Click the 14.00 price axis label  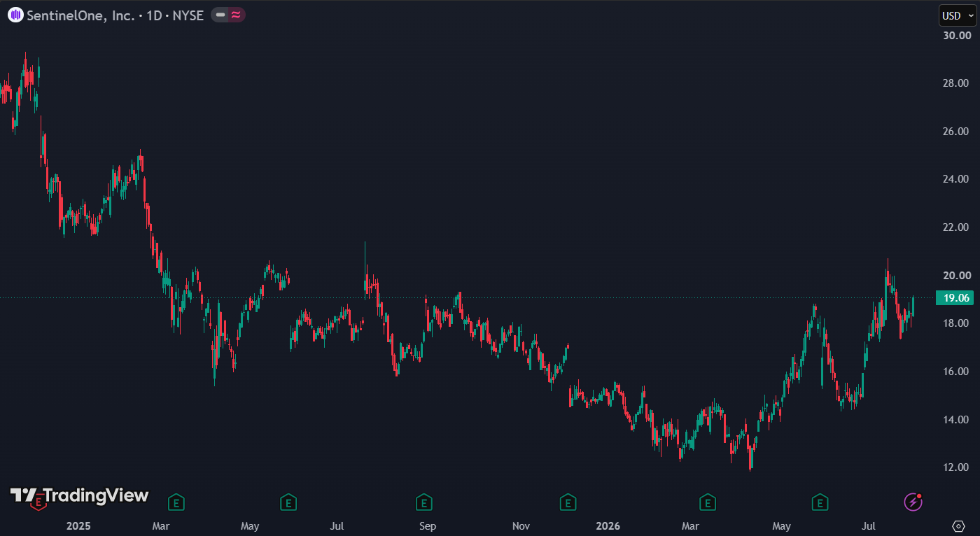[x=957, y=420]
